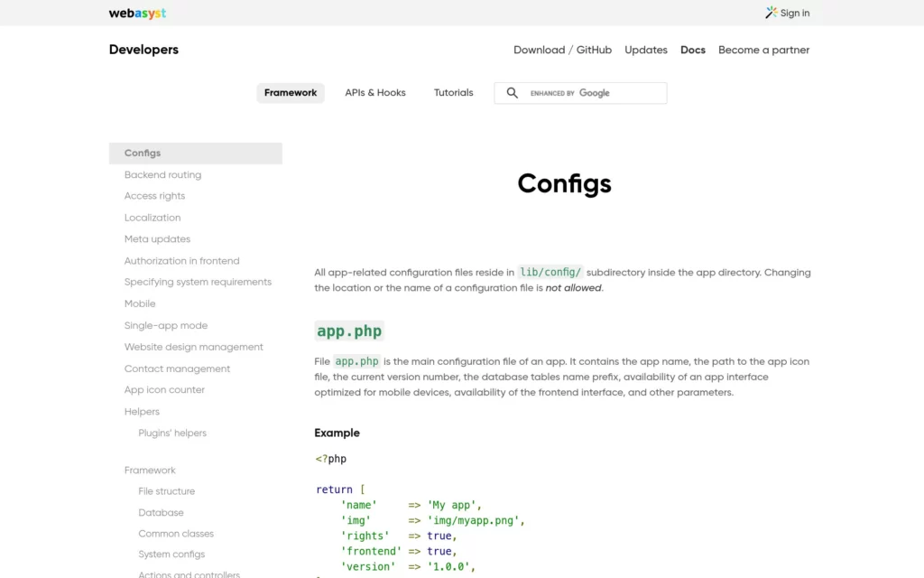924x578 pixels.
Task: Open Single-app mode sidebar entry
Action: tap(166, 325)
